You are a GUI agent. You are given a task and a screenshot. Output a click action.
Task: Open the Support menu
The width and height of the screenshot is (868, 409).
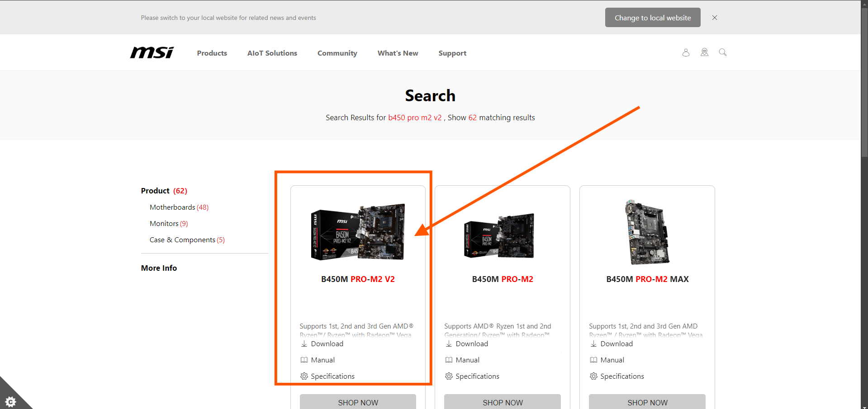[452, 53]
